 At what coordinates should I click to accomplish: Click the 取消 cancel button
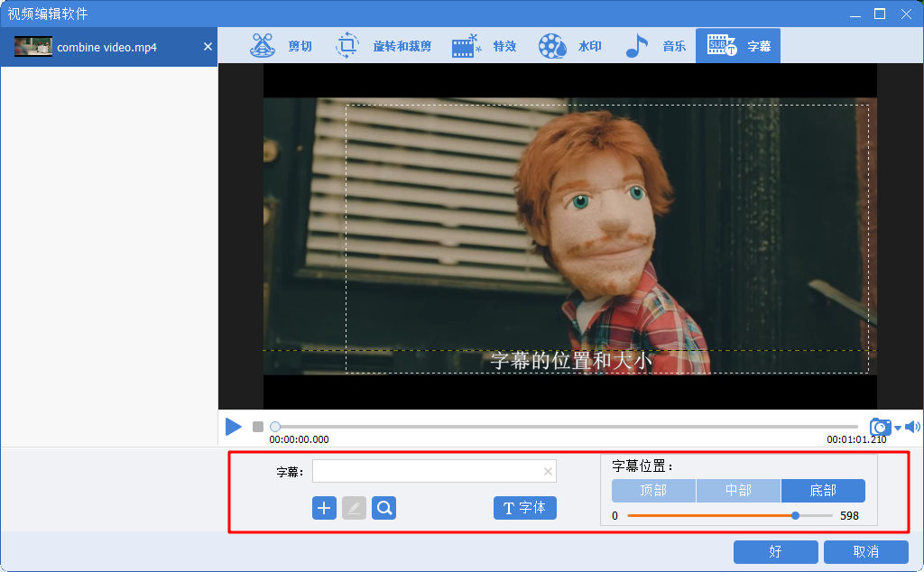tap(866, 552)
